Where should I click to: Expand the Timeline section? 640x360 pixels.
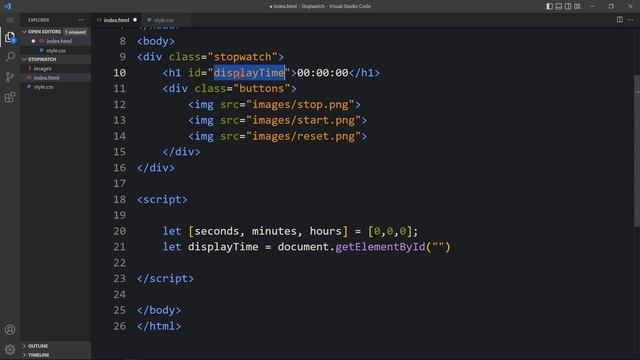(38, 355)
